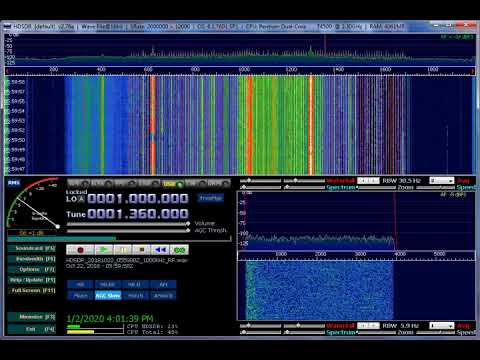Rewind the recording with the blue arrows button

click(x=160, y=250)
